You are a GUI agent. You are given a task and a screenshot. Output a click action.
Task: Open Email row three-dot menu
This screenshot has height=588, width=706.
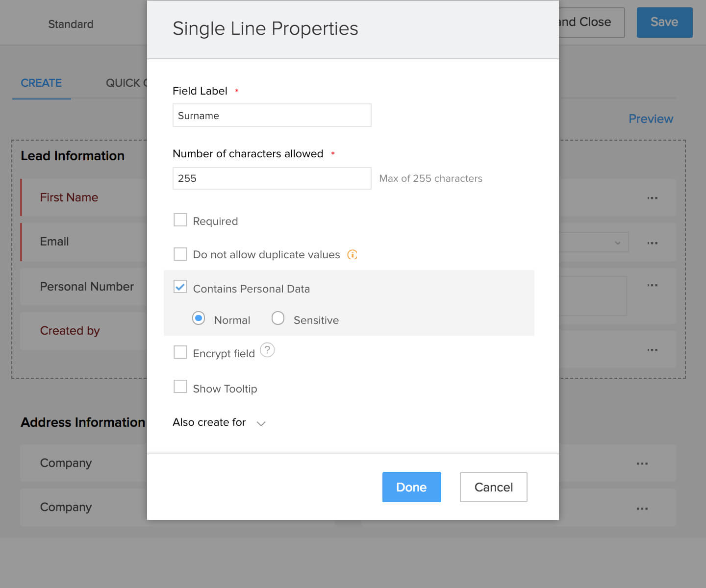(x=652, y=243)
